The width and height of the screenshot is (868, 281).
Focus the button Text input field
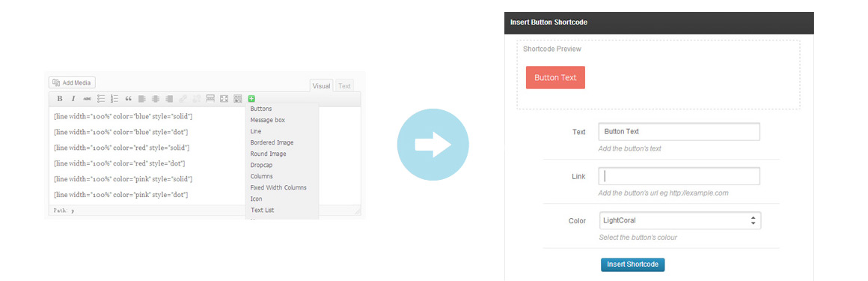pos(679,132)
